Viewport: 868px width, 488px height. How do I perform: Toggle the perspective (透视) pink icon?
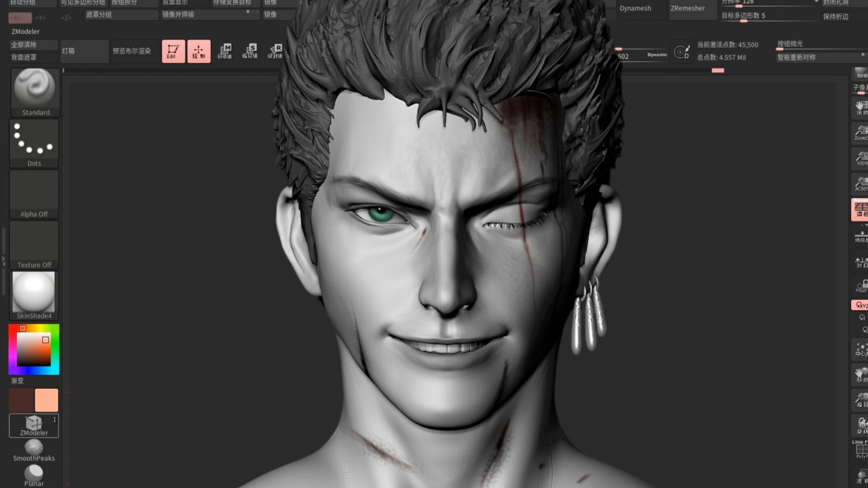click(860, 209)
